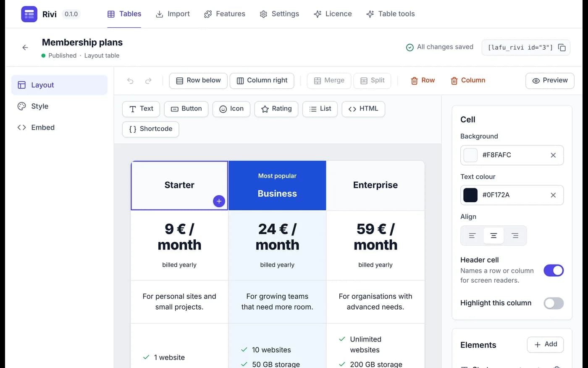588x368 pixels.
Task: Click the '50 GB storage' list item
Action: click(270, 364)
